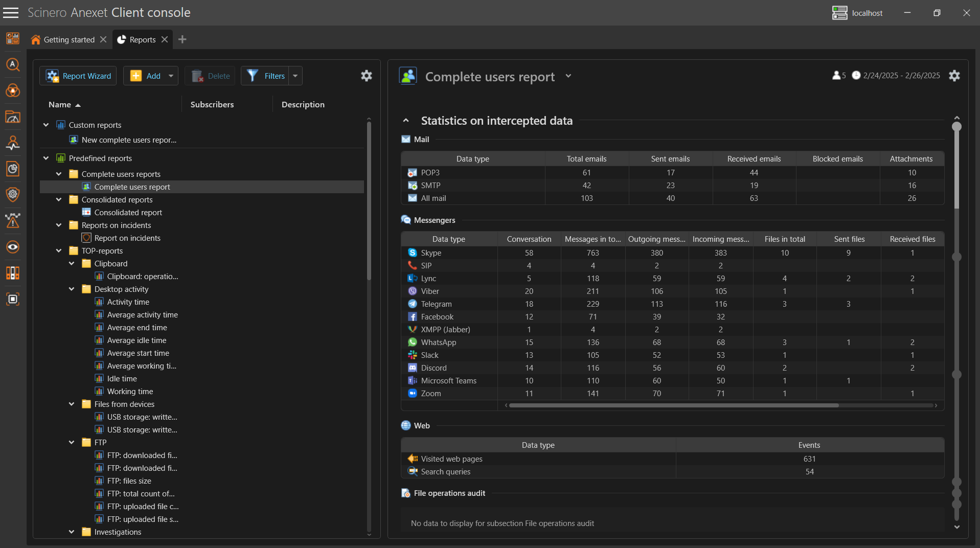The image size is (980, 548).
Task: Click the report list settings gear
Action: (366, 76)
